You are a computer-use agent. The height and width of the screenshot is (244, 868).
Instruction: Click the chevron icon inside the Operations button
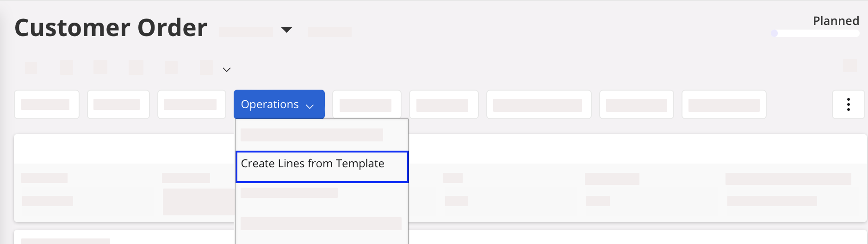pyautogui.click(x=310, y=106)
